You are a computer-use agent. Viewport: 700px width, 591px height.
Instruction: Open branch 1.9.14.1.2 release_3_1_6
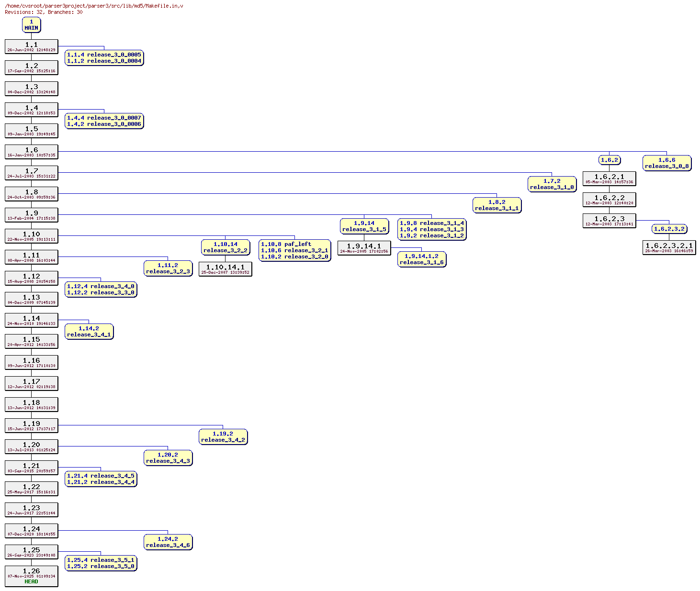coord(421,259)
